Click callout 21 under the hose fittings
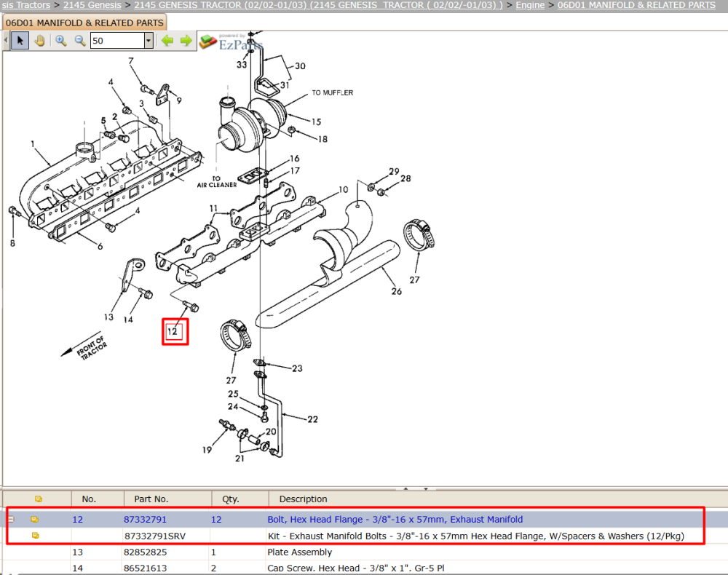Image resolution: width=728 pixels, height=575 pixels. coord(240,458)
